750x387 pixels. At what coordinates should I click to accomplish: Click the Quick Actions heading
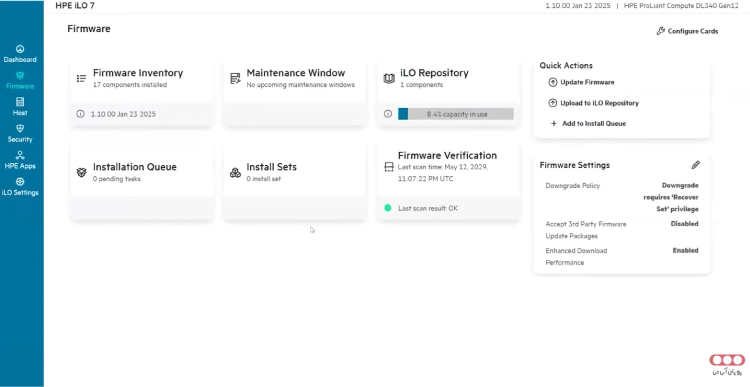(566, 66)
